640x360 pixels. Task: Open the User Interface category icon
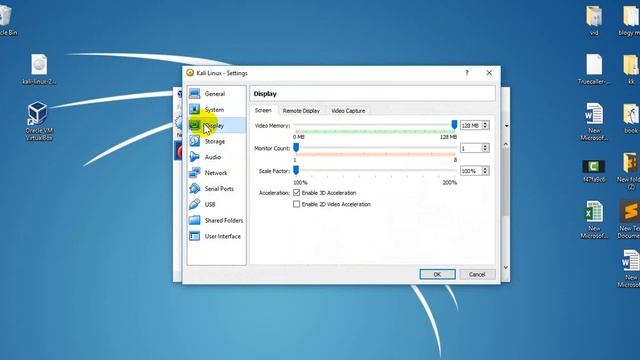(x=194, y=236)
